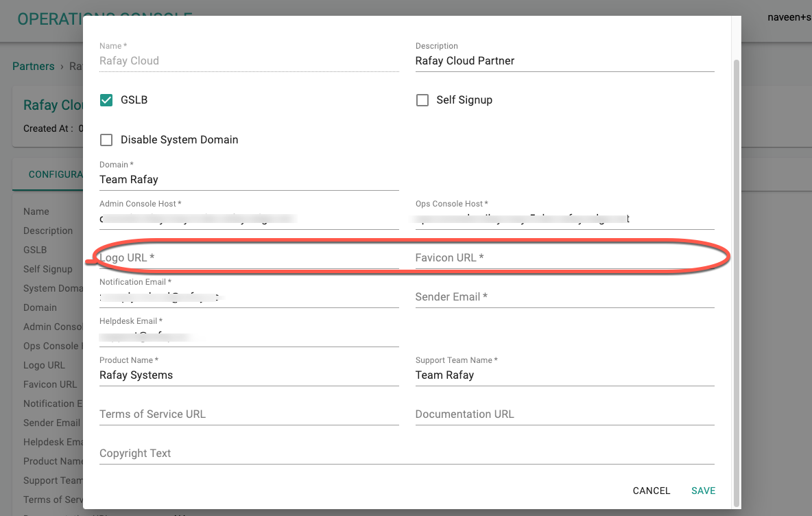Click the dialog's vertical scrollbar
This screenshot has width=812, height=516.
tap(737, 283)
